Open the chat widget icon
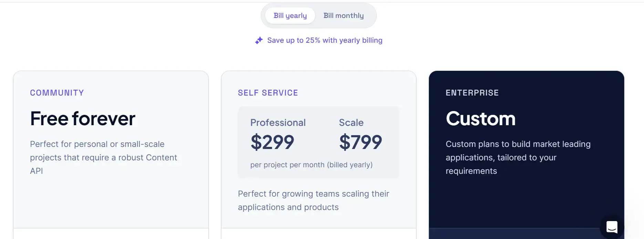Screen dimensions: 644x239 click(x=612, y=227)
